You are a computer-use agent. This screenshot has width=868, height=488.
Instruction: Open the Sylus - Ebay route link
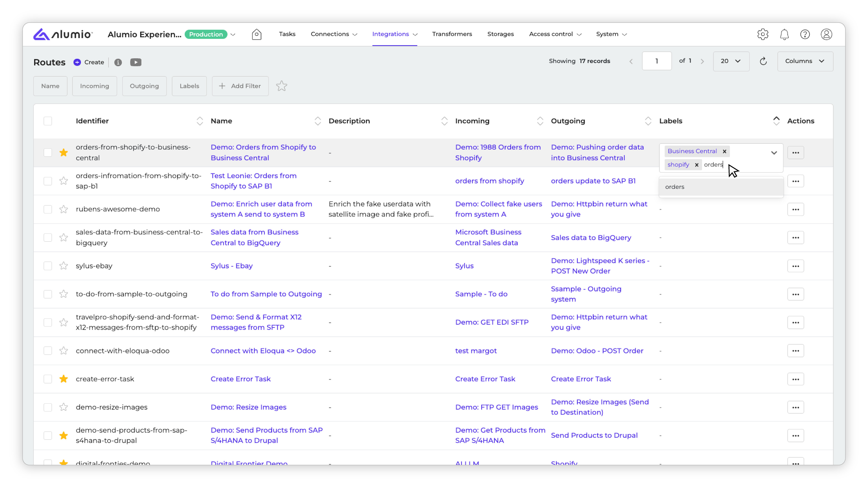pos(231,266)
